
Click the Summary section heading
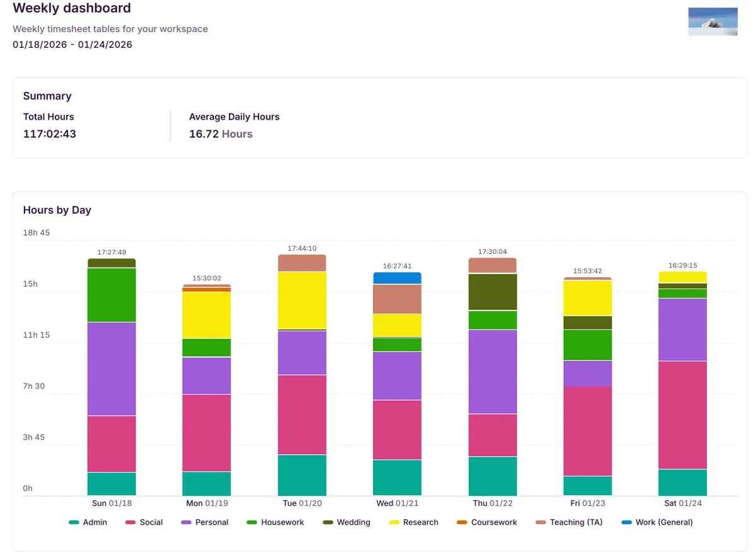pos(47,96)
